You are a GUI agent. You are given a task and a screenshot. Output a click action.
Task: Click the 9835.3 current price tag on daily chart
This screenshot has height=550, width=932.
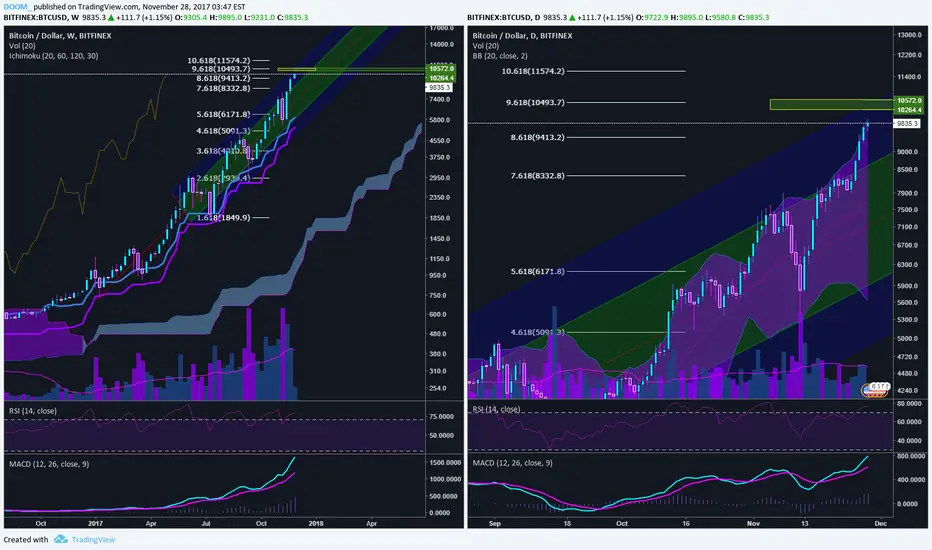907,124
